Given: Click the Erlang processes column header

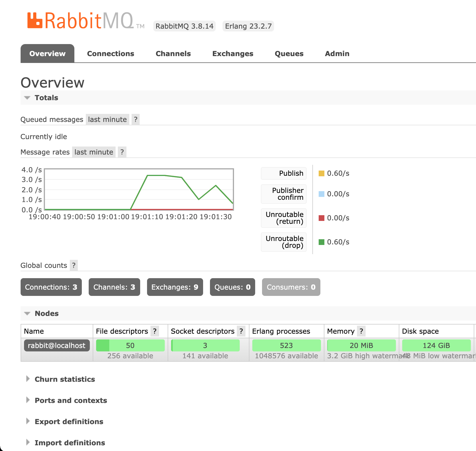Looking at the screenshot, I should 281,331.
